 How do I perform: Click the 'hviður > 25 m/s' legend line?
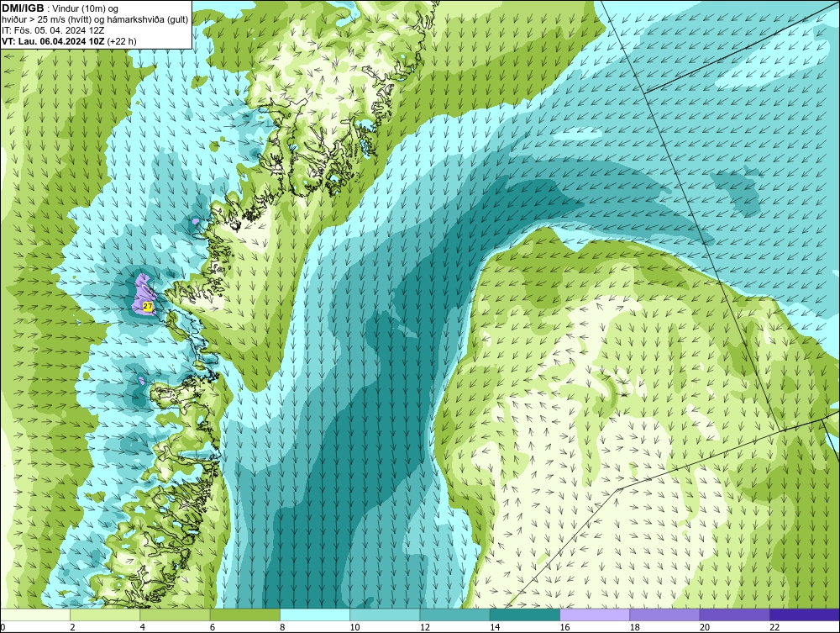tap(95, 20)
